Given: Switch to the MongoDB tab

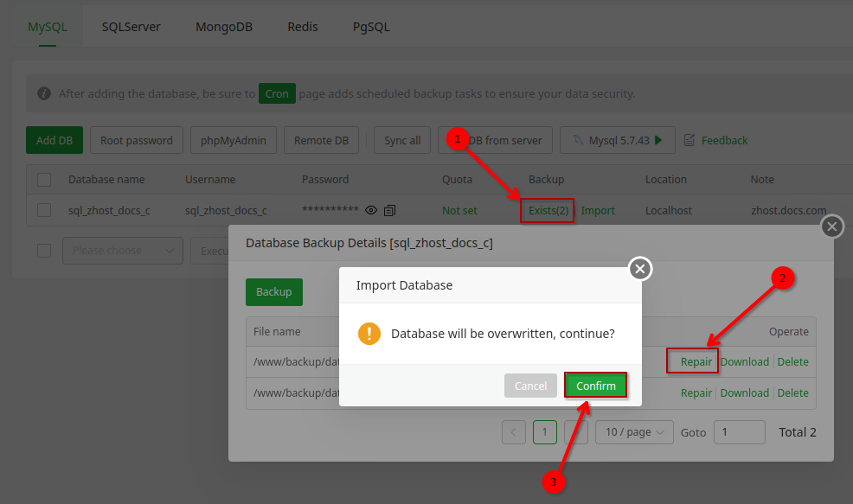Looking at the screenshot, I should click(x=224, y=27).
